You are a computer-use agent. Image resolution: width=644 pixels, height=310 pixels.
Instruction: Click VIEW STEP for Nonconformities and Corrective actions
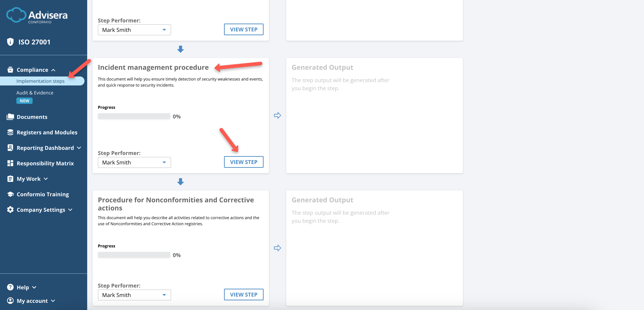point(244,295)
